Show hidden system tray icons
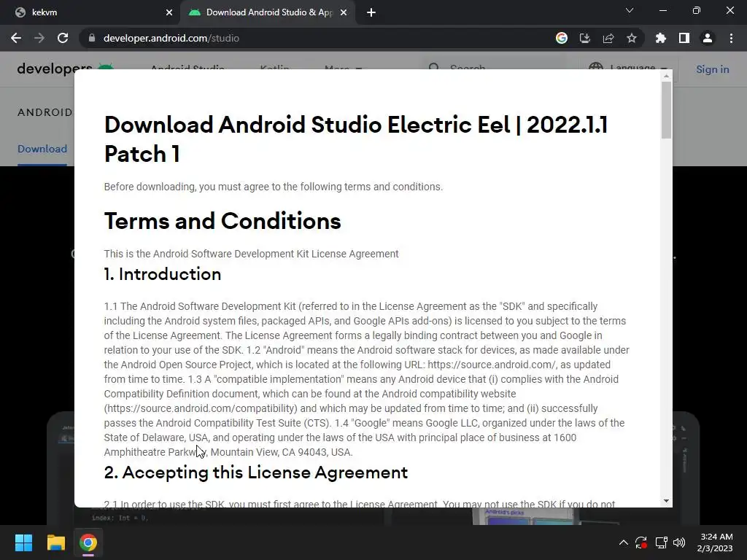The height and width of the screenshot is (560, 747). click(x=623, y=542)
